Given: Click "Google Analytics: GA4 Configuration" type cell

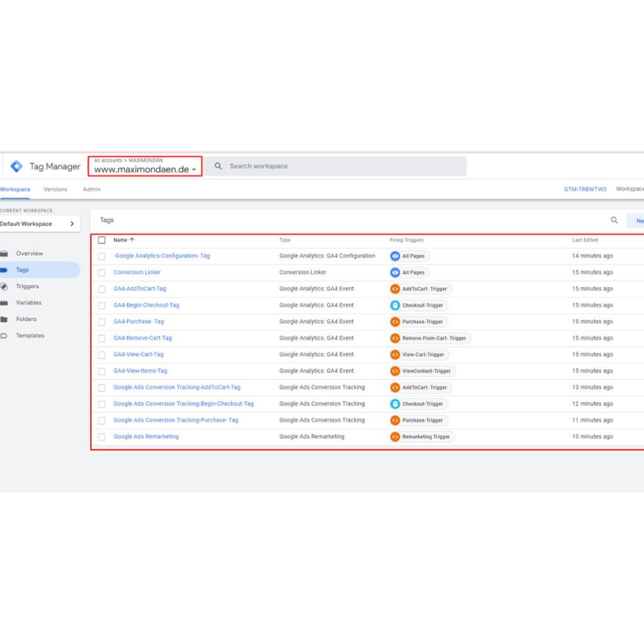Looking at the screenshot, I should coord(327,256).
